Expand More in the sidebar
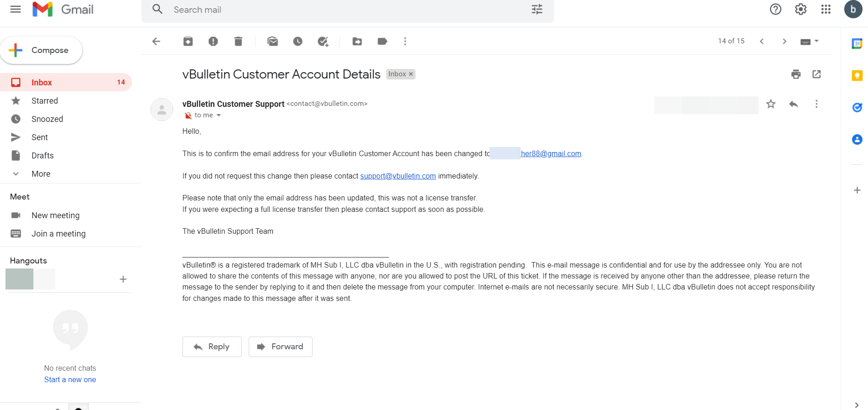This screenshot has width=868, height=410. click(41, 174)
